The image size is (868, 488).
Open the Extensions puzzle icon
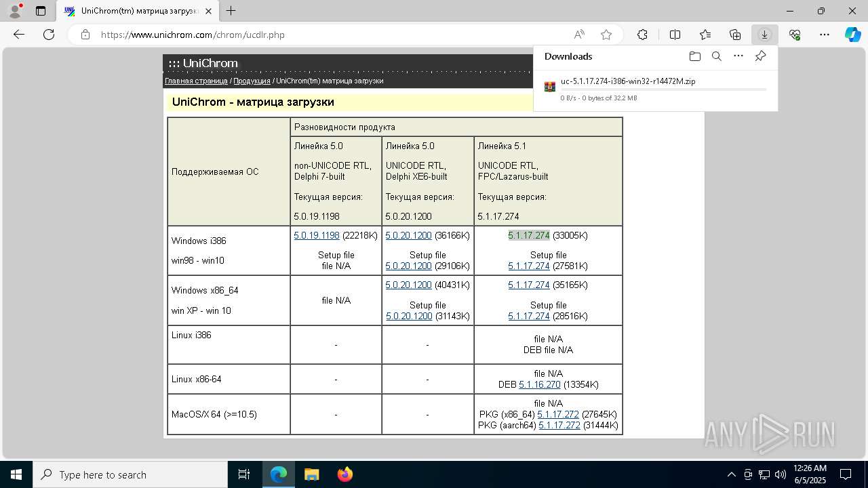pyautogui.click(x=642, y=35)
